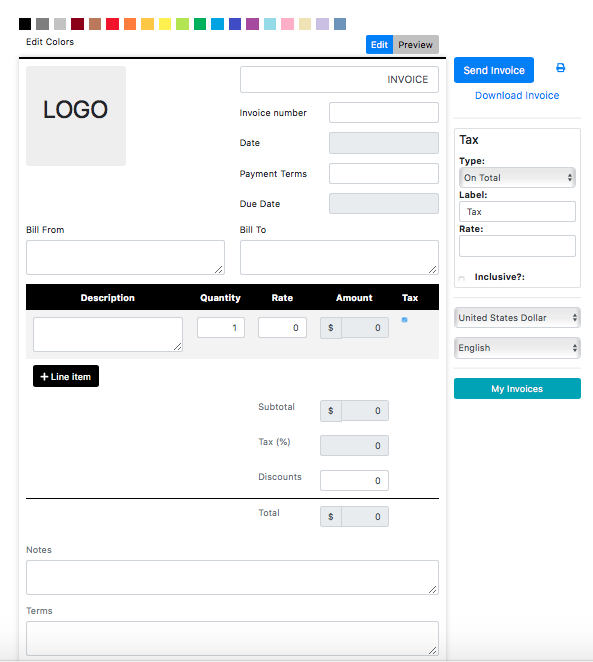Screen dimensions: 593x662
Task: Choose the purple color swatch
Action: (252, 24)
